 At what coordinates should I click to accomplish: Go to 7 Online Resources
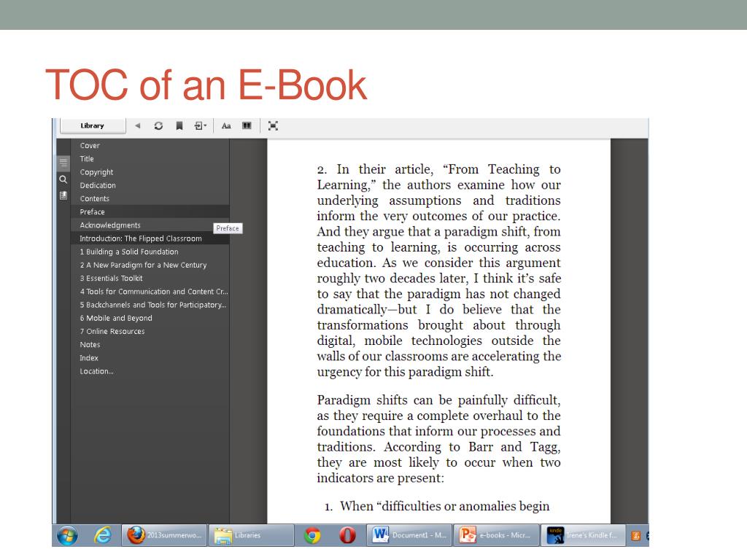point(150,332)
